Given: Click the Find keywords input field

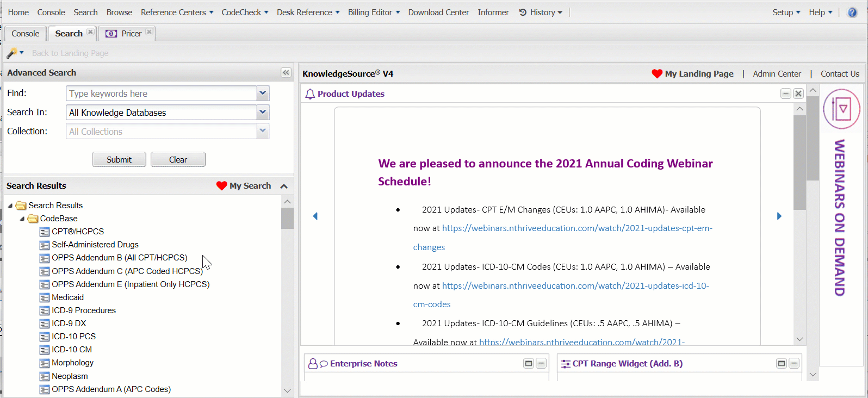Looking at the screenshot, I should [x=161, y=94].
